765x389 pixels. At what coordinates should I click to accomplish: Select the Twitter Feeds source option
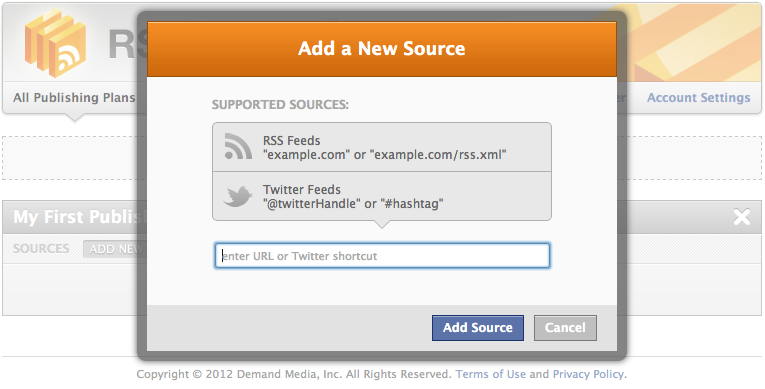point(382,196)
